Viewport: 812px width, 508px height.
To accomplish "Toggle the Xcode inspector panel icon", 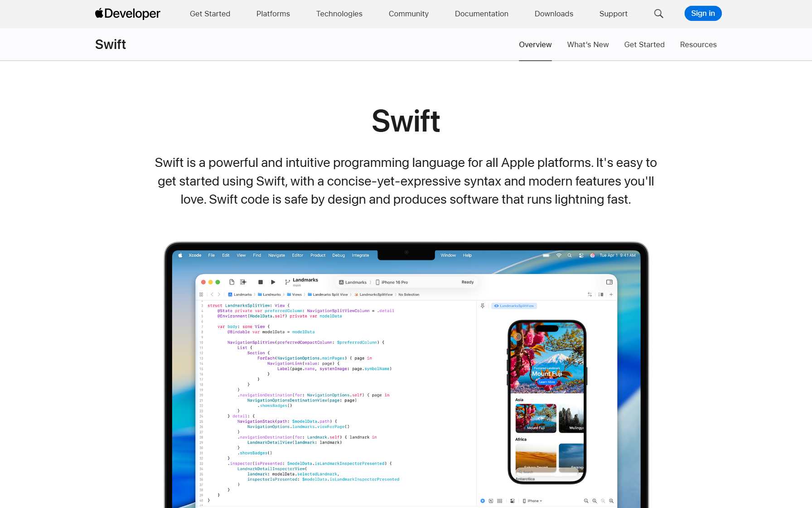I will point(609,282).
